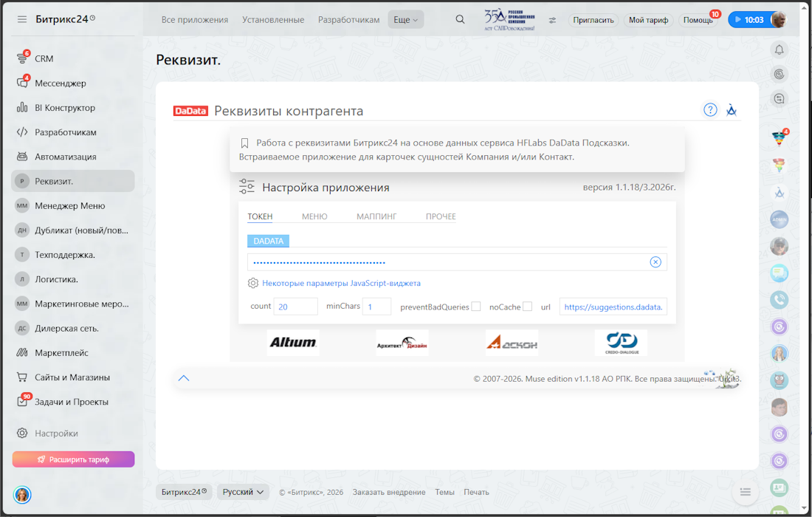
Task: Click the Архитект Дизайн logo
Action: point(402,343)
